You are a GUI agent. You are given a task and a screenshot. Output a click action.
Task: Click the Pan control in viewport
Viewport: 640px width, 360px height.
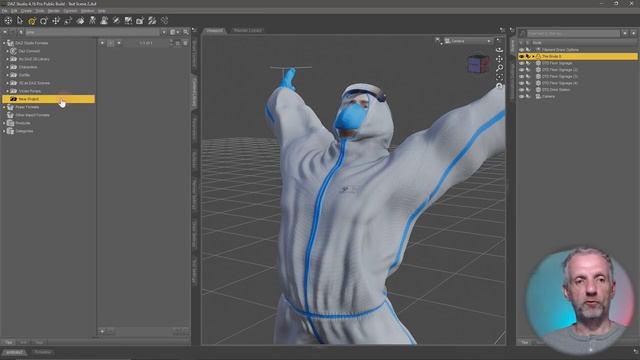(x=499, y=59)
